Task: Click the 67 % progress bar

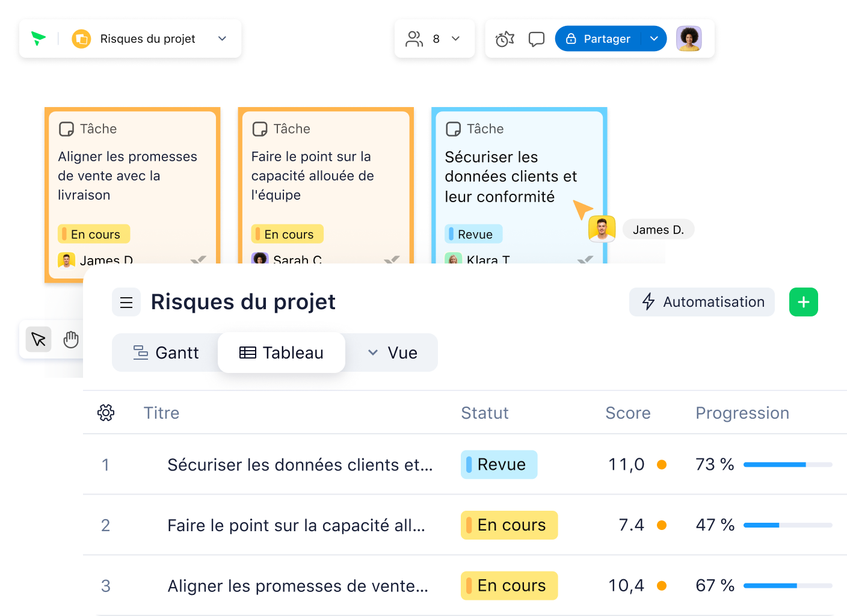Action: click(788, 585)
